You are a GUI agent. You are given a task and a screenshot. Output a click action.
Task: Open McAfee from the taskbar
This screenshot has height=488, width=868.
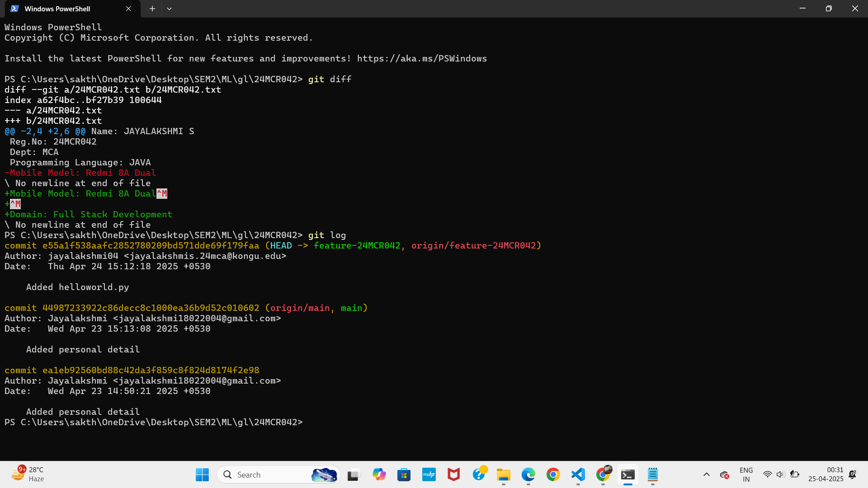(x=453, y=474)
